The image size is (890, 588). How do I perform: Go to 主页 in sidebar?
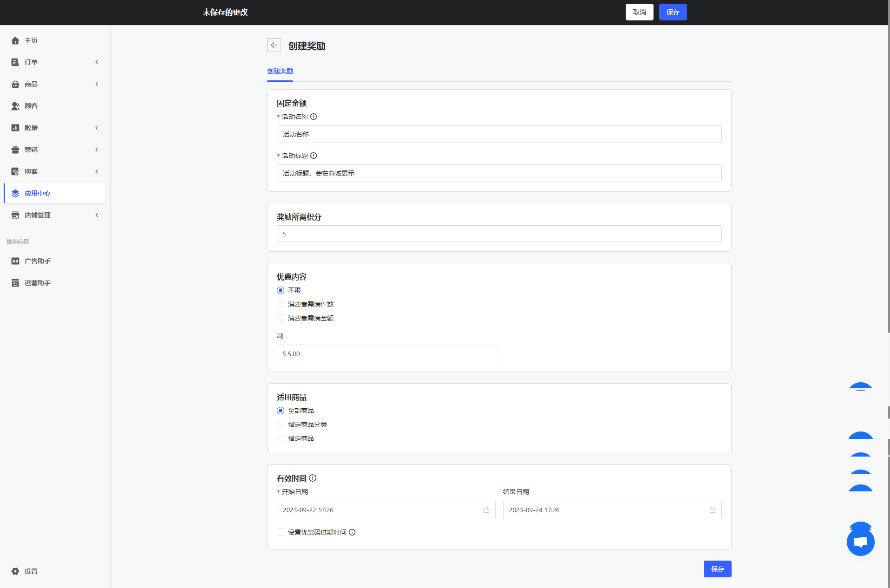55,40
